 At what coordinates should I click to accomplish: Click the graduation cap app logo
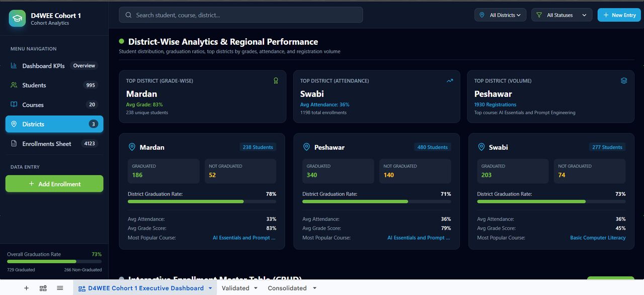(x=17, y=19)
